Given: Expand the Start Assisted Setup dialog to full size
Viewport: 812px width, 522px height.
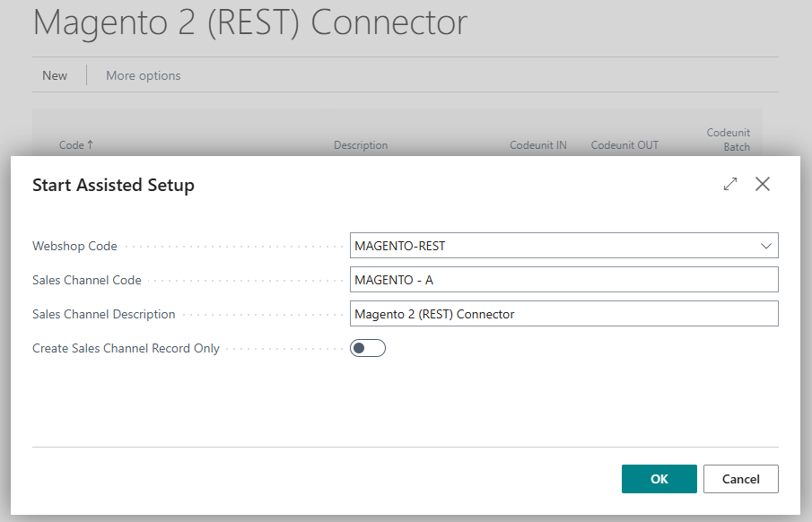Looking at the screenshot, I should click(x=730, y=184).
